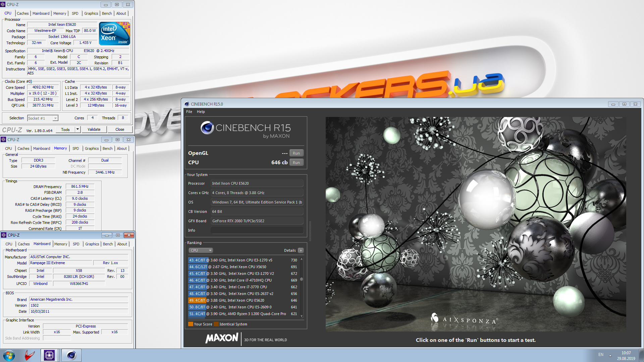Click the DRAM Frequency value 861.5 MHz

(80, 186)
